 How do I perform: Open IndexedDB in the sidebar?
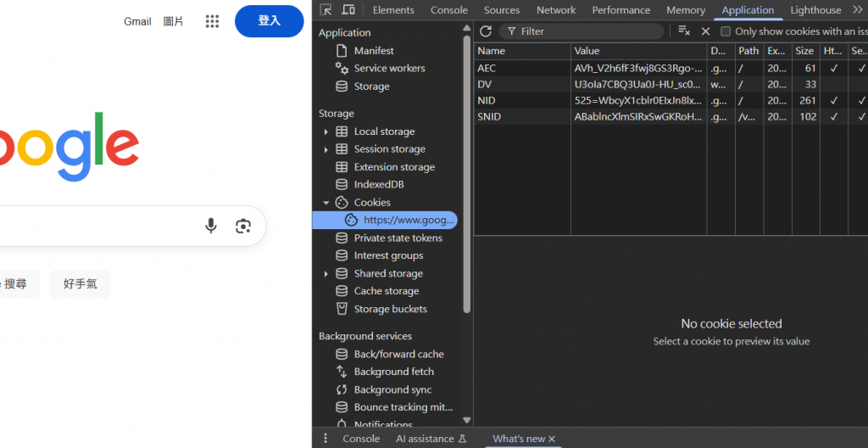pyautogui.click(x=370, y=185)
